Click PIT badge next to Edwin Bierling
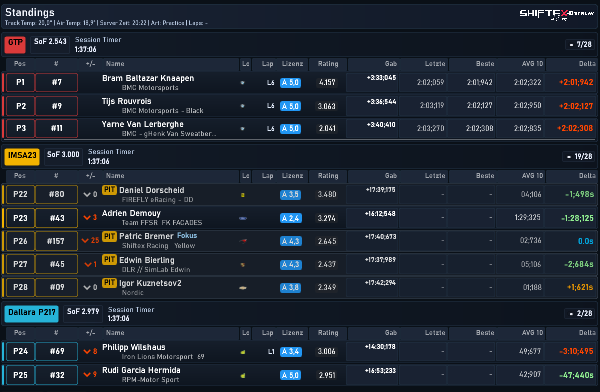The width and height of the screenshot is (600, 392). [x=109, y=260]
